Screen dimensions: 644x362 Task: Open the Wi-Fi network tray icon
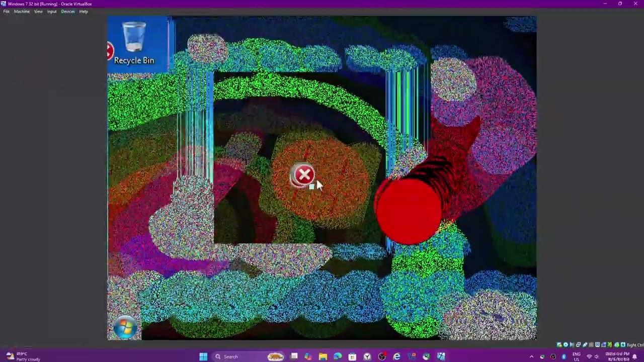tap(589, 356)
